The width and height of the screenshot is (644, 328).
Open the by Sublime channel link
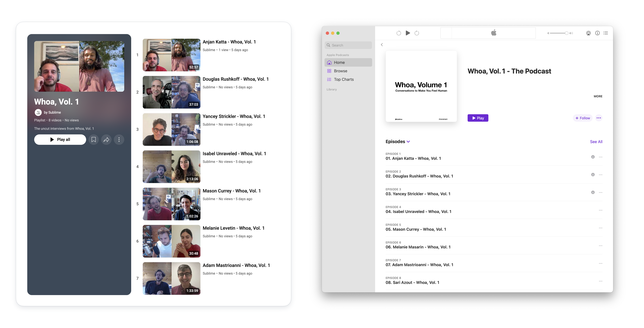pos(52,113)
